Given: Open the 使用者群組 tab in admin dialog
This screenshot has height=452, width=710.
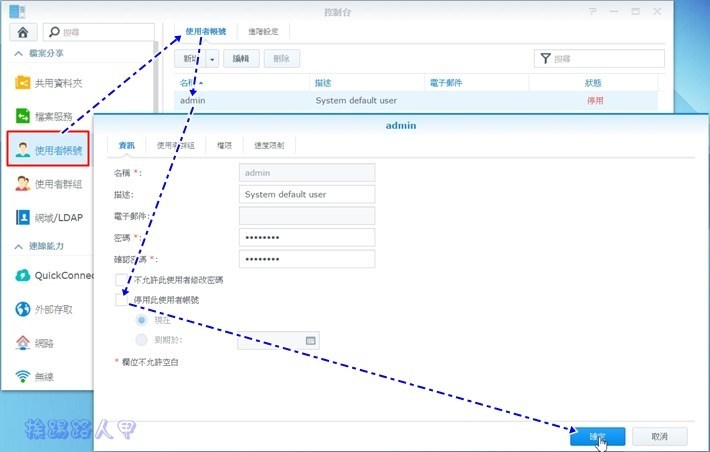Looking at the screenshot, I should (176, 145).
